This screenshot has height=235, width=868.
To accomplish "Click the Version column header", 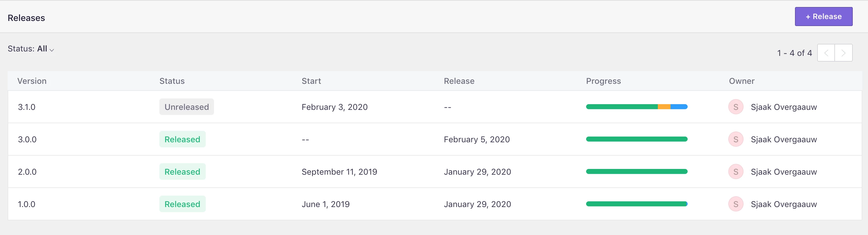I will tap(32, 81).
